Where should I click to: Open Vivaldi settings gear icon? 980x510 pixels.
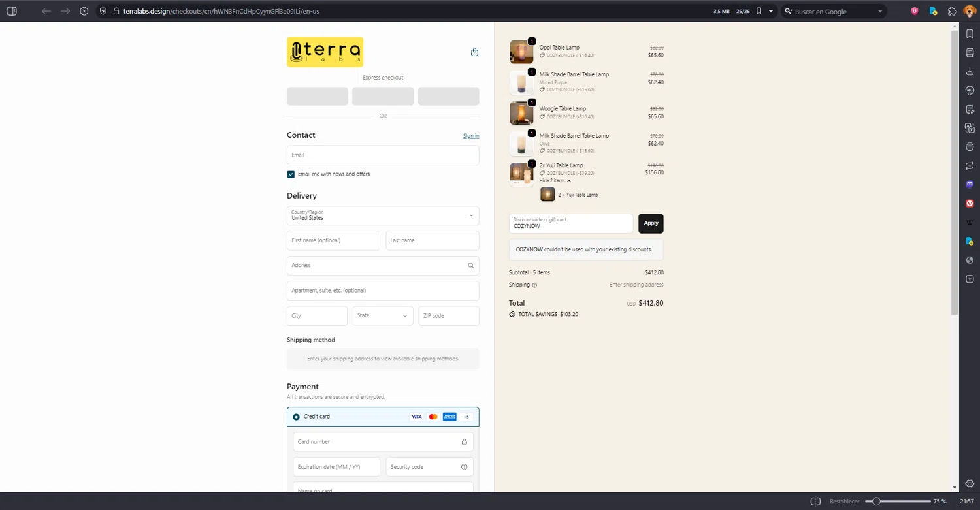coord(970,484)
